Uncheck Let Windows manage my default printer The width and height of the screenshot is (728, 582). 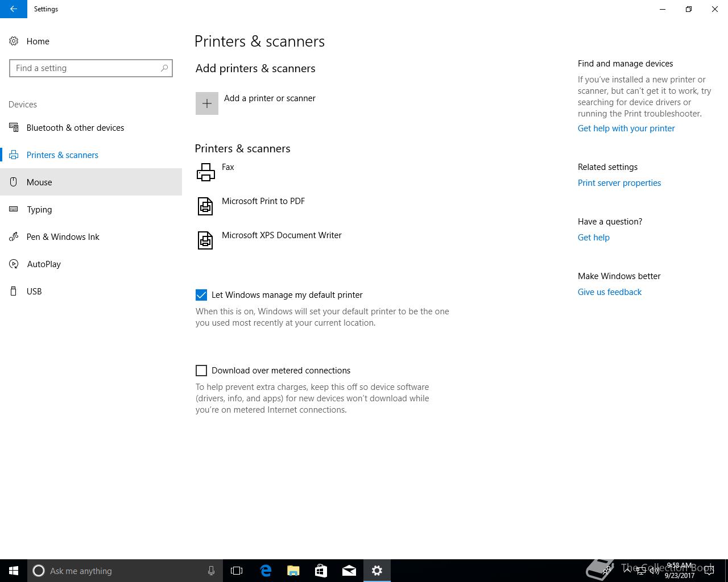pos(201,295)
